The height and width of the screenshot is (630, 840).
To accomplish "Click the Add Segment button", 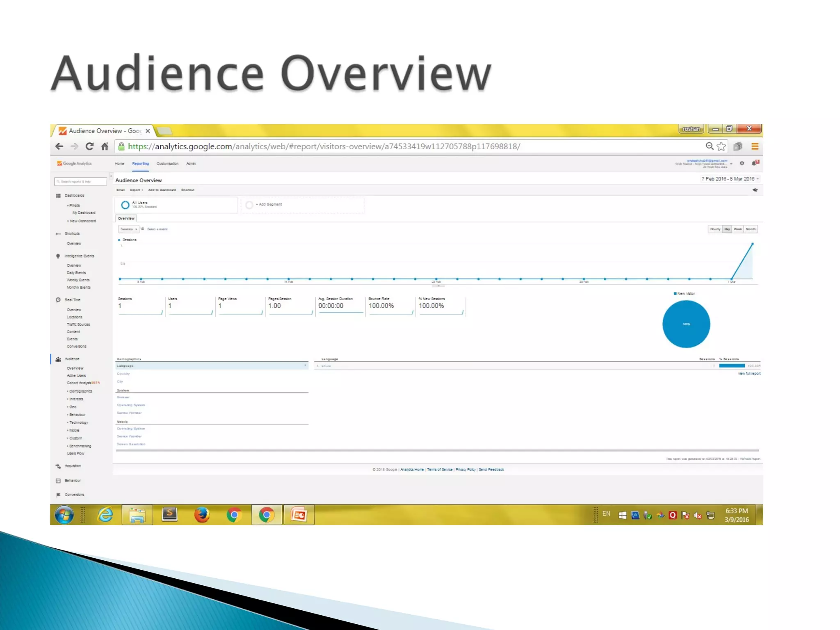I will [x=269, y=204].
